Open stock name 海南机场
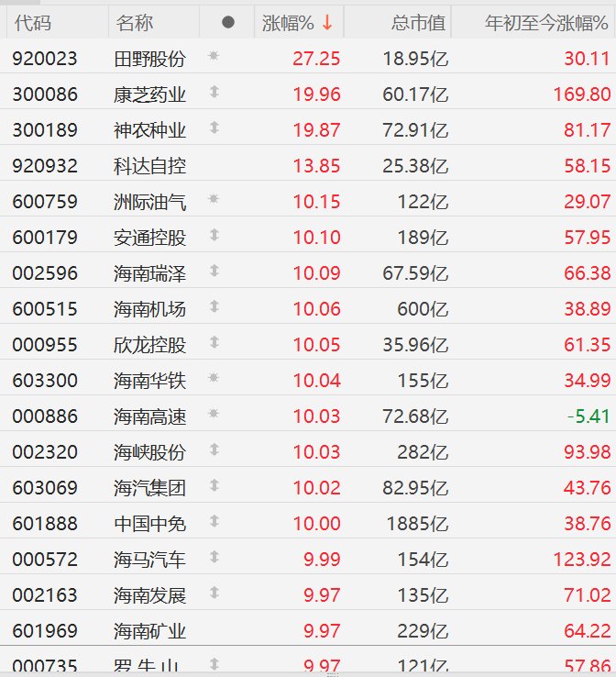 pyautogui.click(x=149, y=309)
